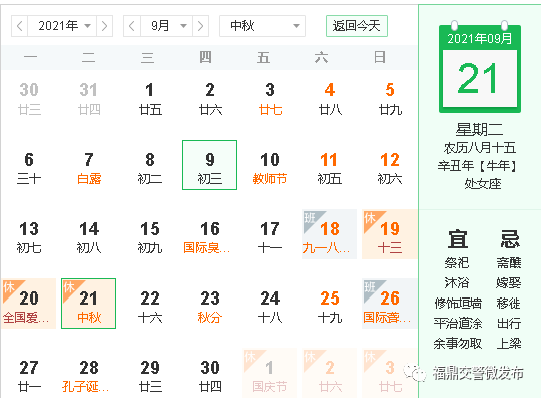541x398 pixels.
Task: Click 祭祀 in the 宜 list
Action: coord(457,263)
